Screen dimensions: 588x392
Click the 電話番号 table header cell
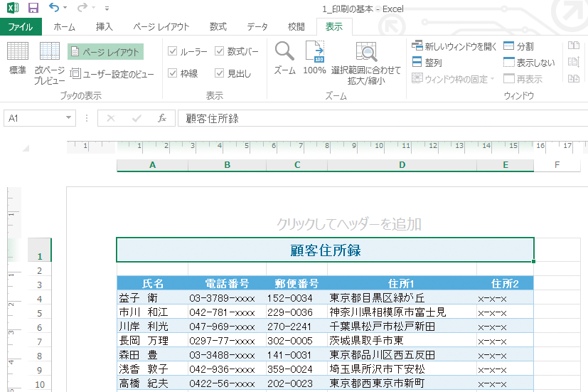(227, 283)
